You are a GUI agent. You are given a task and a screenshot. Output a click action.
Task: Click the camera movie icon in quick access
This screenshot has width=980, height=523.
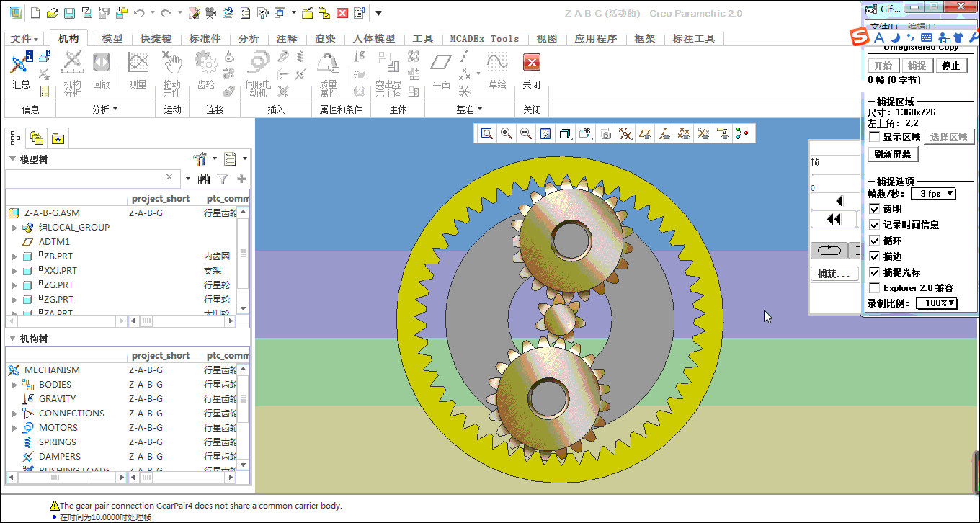[210, 13]
